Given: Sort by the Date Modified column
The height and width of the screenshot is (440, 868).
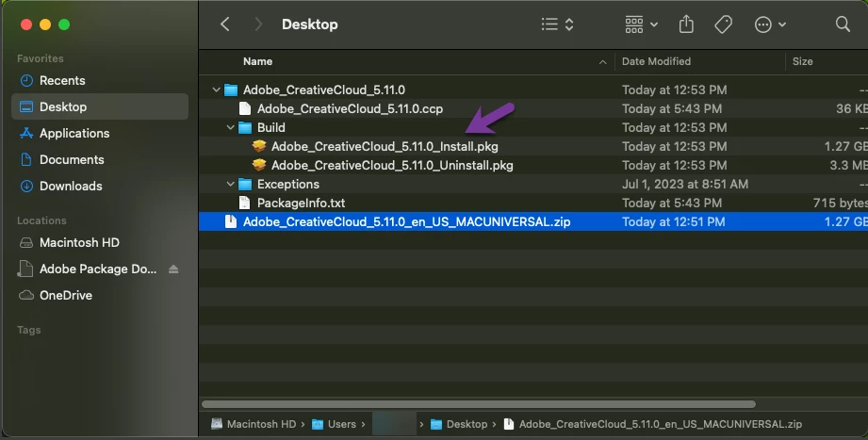Looking at the screenshot, I should pyautogui.click(x=656, y=61).
